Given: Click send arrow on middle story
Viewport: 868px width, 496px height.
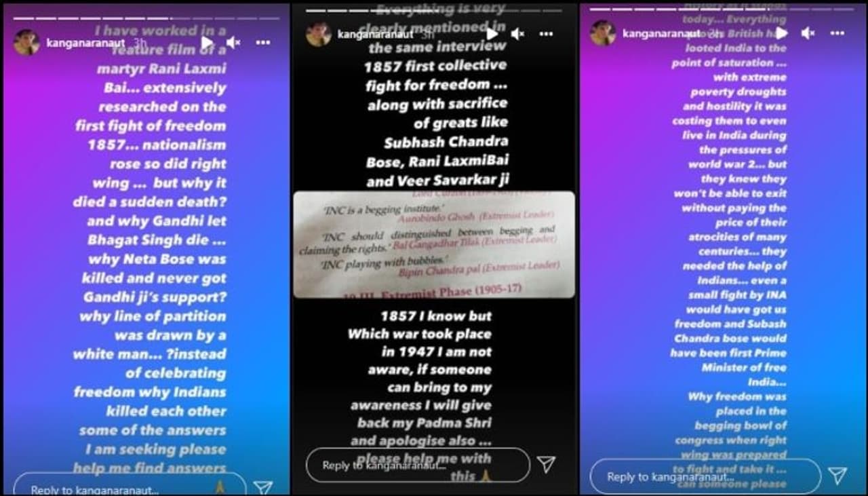Looking at the screenshot, I should click(546, 464).
